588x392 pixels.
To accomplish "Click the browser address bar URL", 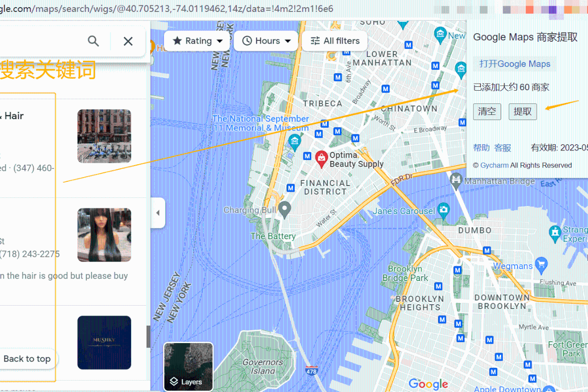I will pos(167,9).
